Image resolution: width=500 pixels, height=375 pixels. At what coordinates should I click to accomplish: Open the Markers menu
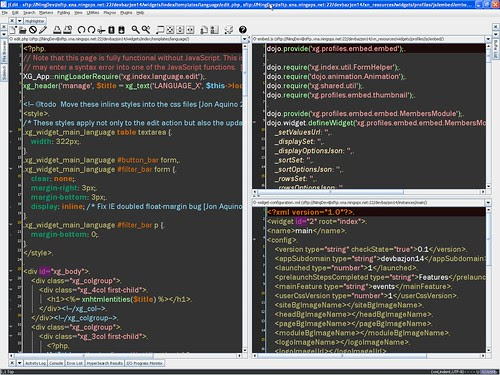[46, 13]
